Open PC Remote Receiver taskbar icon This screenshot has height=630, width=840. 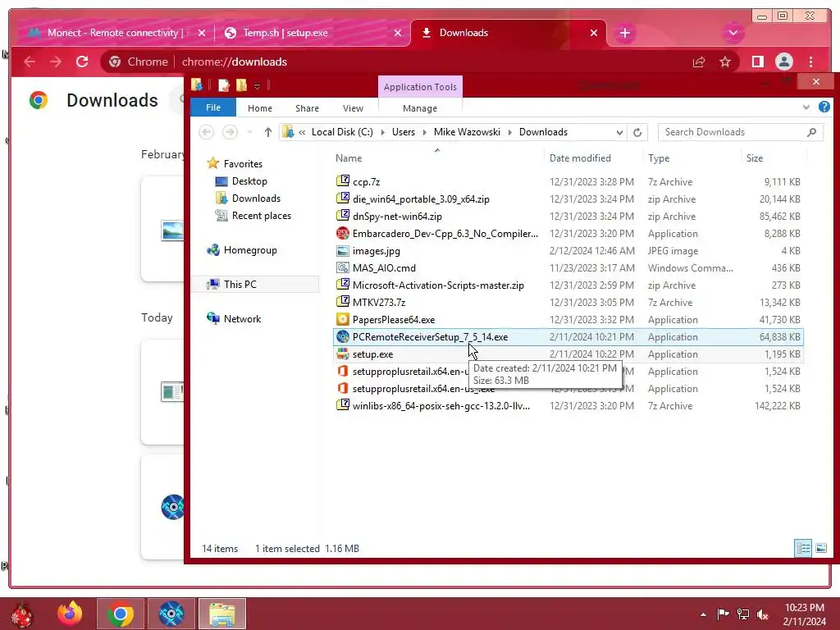point(171,614)
